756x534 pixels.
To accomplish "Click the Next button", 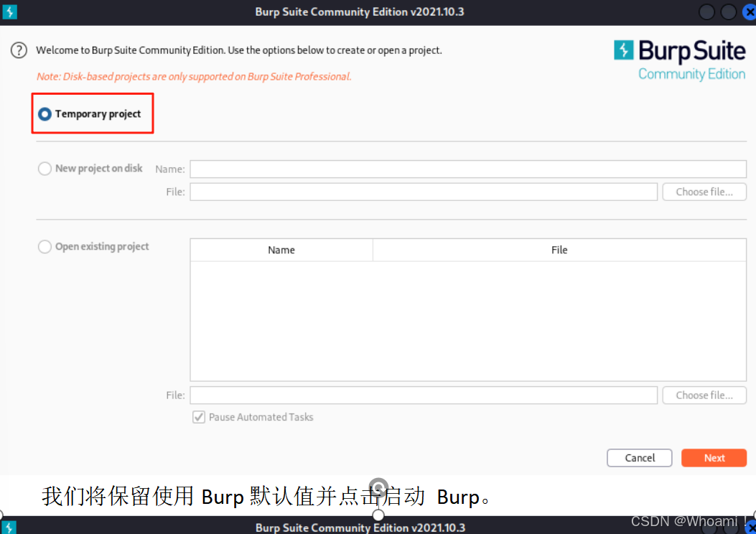I will click(714, 458).
